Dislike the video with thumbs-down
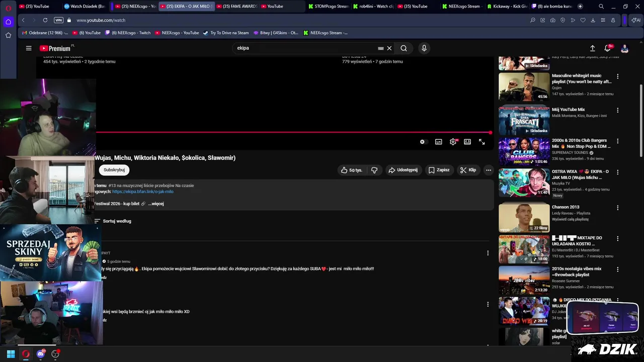 [x=374, y=170]
